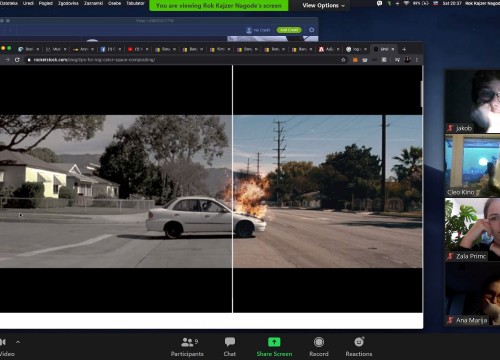Click the speech-bubble icon in the menu bar
This screenshot has height=360, width=500.
(379, 3)
